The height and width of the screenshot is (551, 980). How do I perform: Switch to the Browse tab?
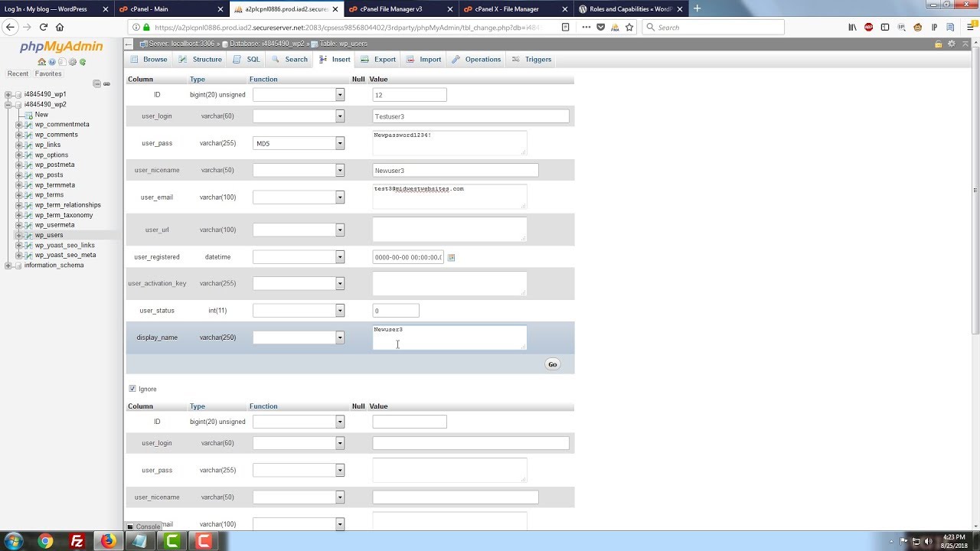tap(149, 59)
